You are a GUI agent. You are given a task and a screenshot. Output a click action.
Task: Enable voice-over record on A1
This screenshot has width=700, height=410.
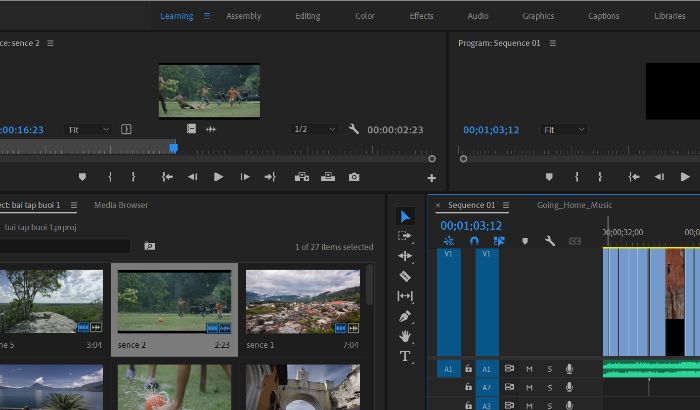tap(569, 369)
